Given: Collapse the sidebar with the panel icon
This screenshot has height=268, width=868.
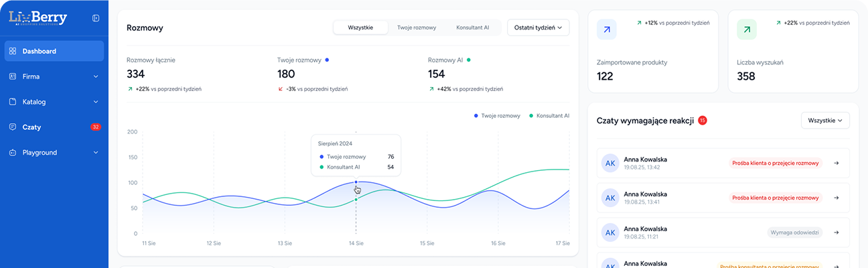Looking at the screenshot, I should click(x=96, y=18).
